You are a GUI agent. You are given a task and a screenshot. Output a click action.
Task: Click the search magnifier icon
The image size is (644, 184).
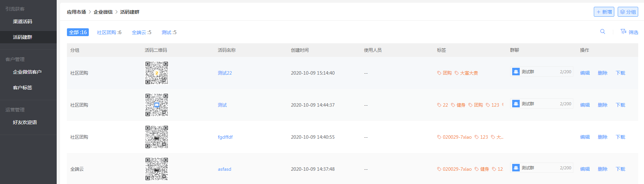(603, 32)
